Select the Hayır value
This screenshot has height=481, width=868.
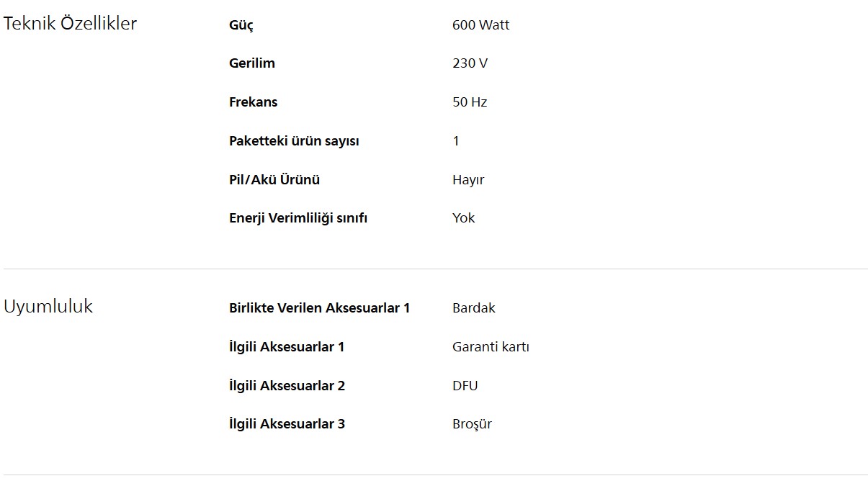pyautogui.click(x=468, y=180)
